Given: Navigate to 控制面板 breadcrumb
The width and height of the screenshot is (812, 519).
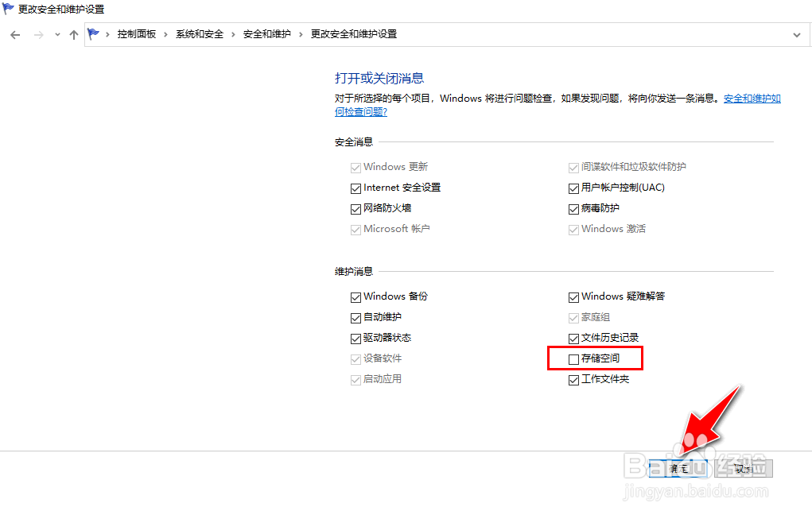Looking at the screenshot, I should [137, 34].
